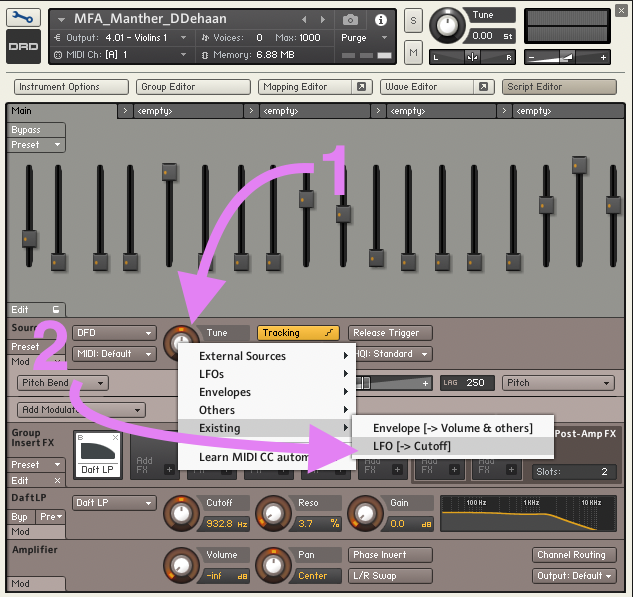Click the first fader in the Main panel
This screenshot has height=597, width=633.
coord(29,239)
